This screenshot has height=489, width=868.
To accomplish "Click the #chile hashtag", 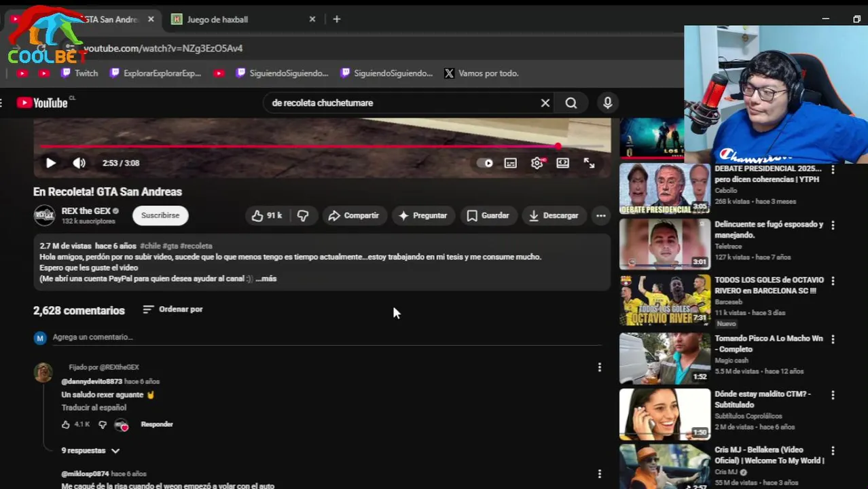I will [x=150, y=246].
